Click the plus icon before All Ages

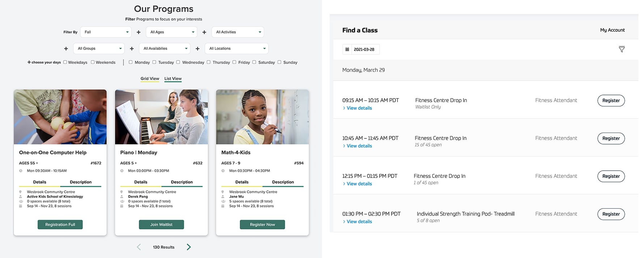[139, 32]
